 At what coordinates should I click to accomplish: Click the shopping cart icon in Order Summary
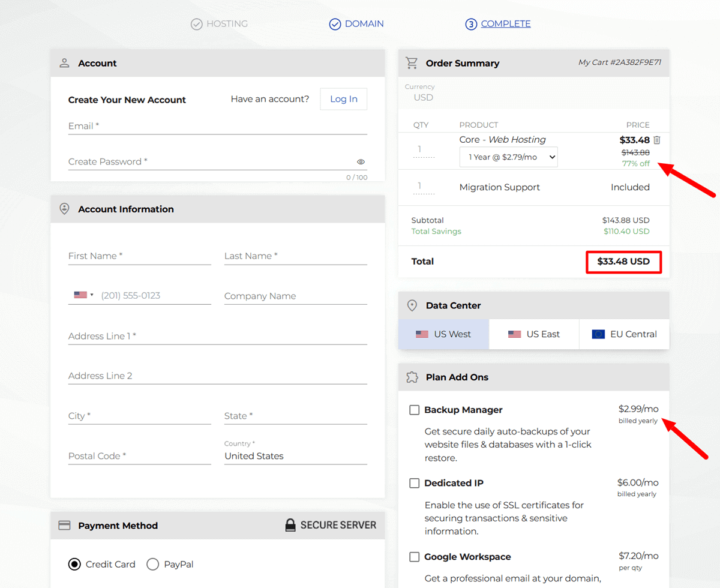point(412,62)
